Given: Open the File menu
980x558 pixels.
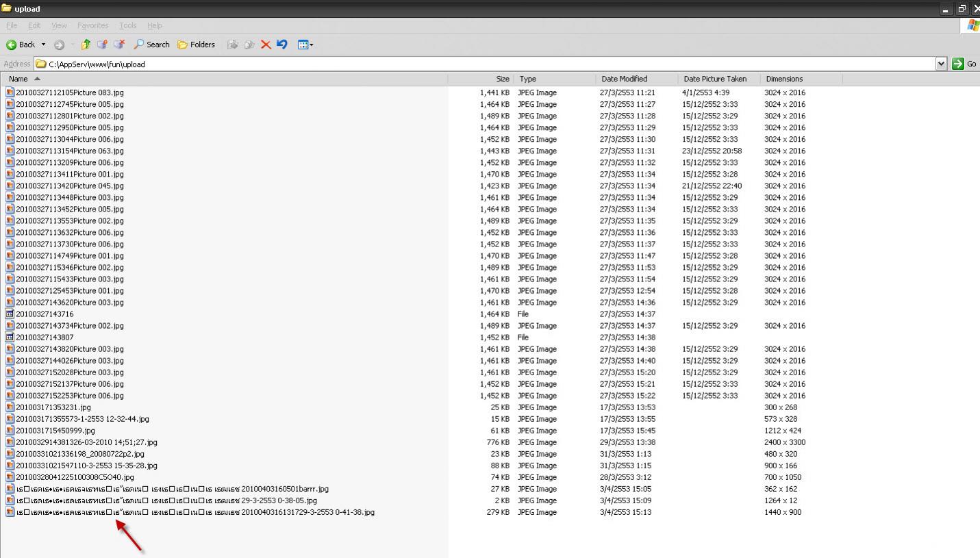Looking at the screenshot, I should point(12,25).
